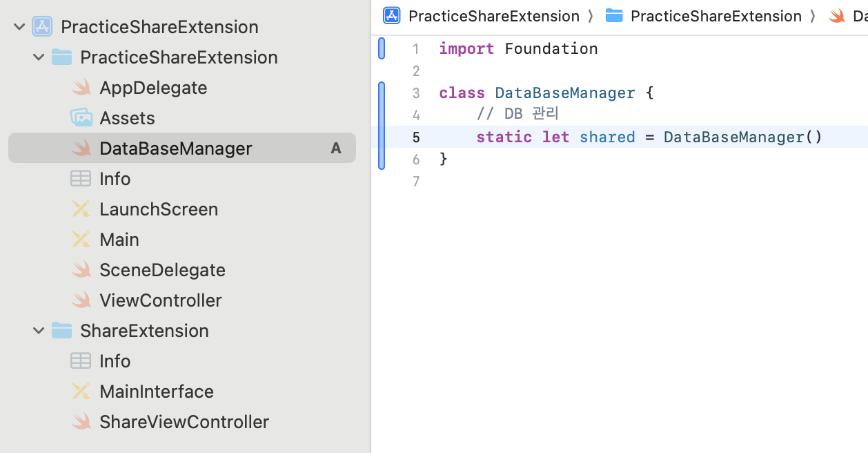The width and height of the screenshot is (868, 453).
Task: Click the Assets catalog icon
Action: (x=81, y=118)
